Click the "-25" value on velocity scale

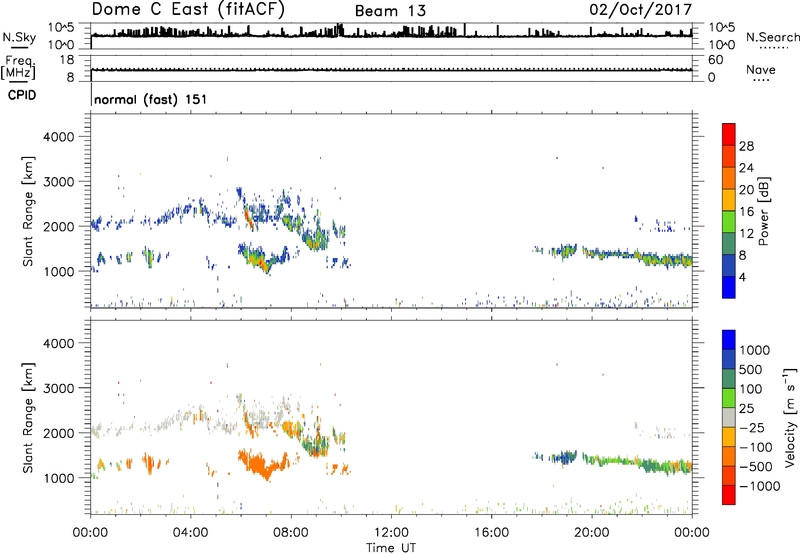pos(752,427)
